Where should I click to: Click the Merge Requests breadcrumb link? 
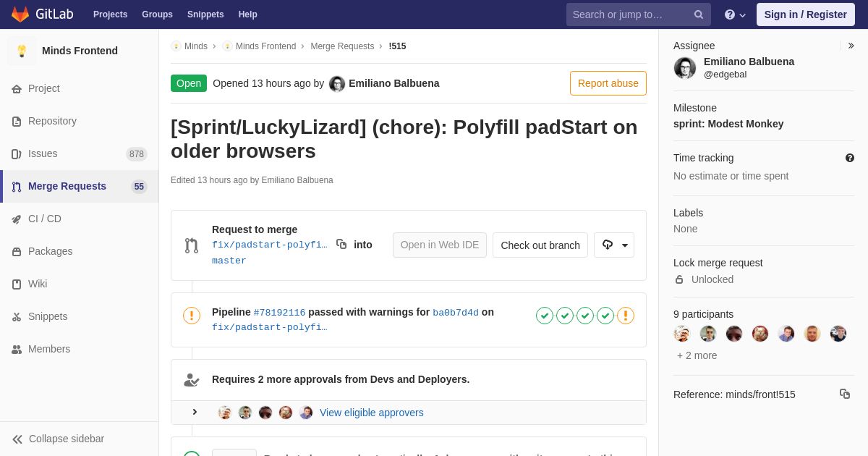[x=342, y=46]
